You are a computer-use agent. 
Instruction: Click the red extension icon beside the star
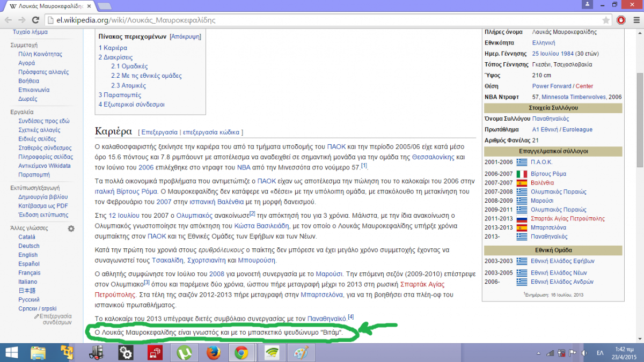[621, 20]
